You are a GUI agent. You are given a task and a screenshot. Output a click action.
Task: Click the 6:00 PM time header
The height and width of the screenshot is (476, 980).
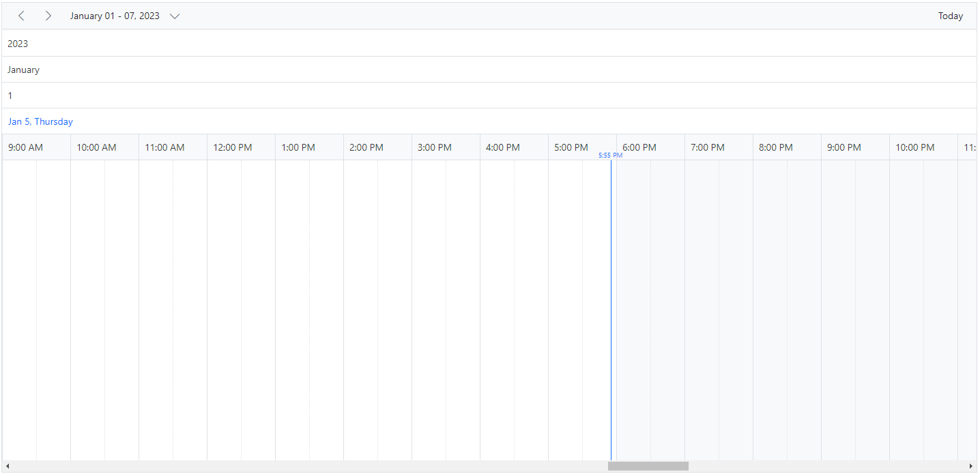tap(650, 147)
